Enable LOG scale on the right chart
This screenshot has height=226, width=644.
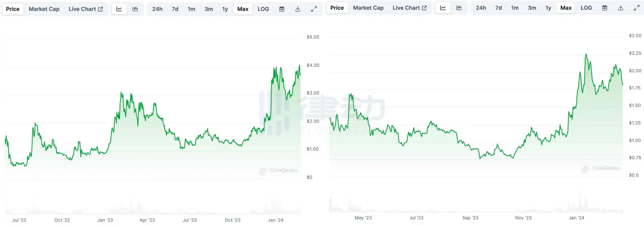click(586, 8)
